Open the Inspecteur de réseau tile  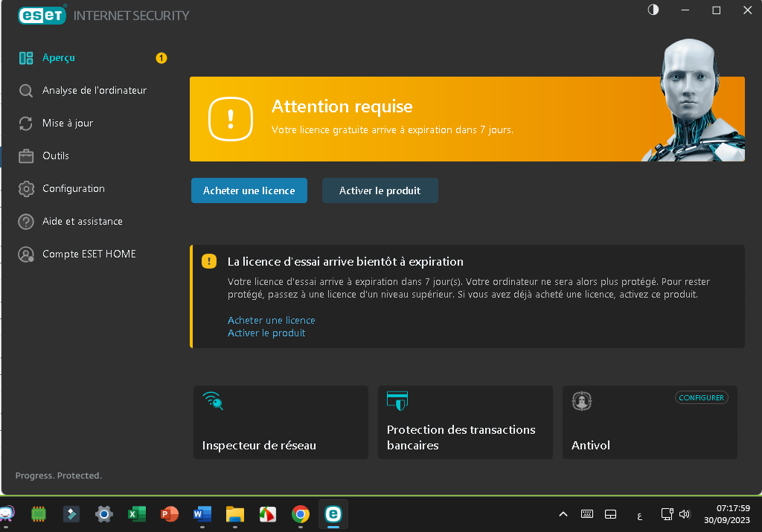[x=281, y=422]
